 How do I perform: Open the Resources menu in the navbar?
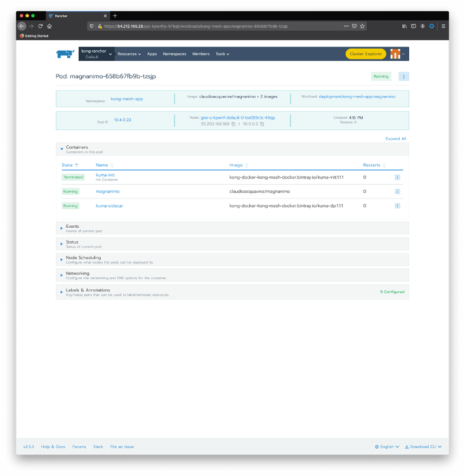click(x=129, y=54)
